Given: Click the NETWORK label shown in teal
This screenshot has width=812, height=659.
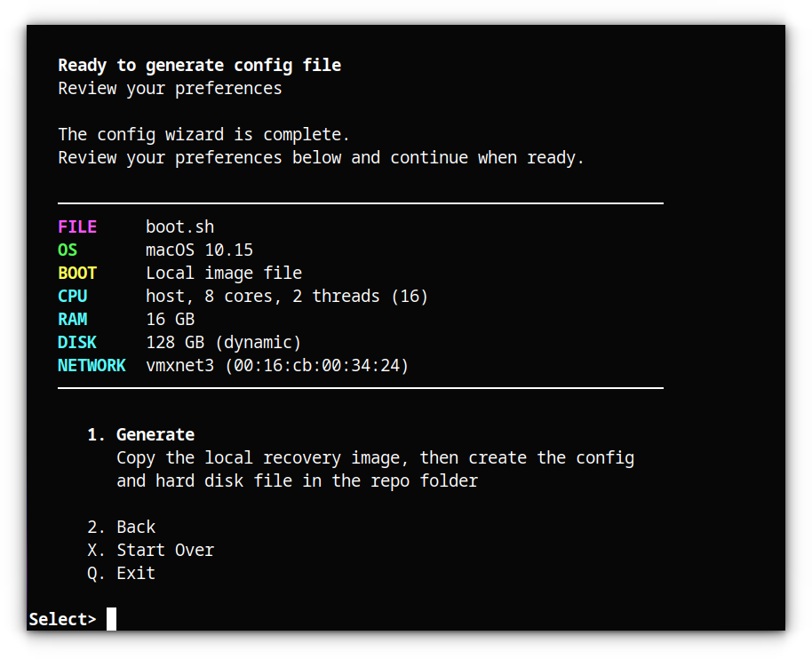Looking at the screenshot, I should 92,365.
